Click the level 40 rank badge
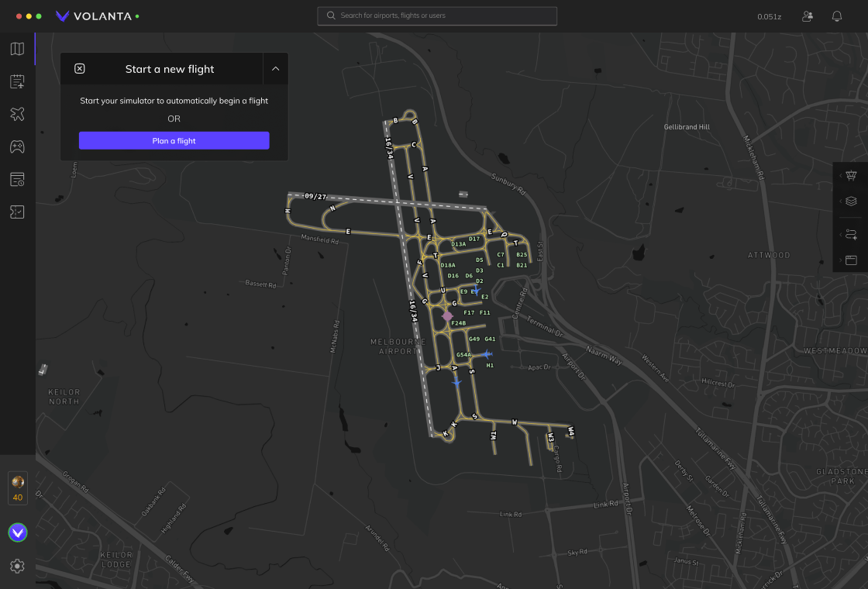Image resolution: width=868 pixels, height=589 pixels. tap(18, 488)
